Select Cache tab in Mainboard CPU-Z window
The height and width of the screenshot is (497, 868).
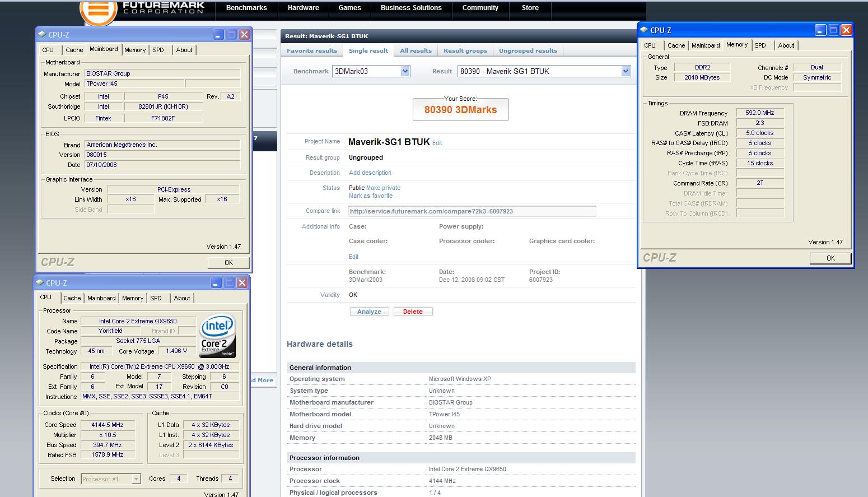74,50
